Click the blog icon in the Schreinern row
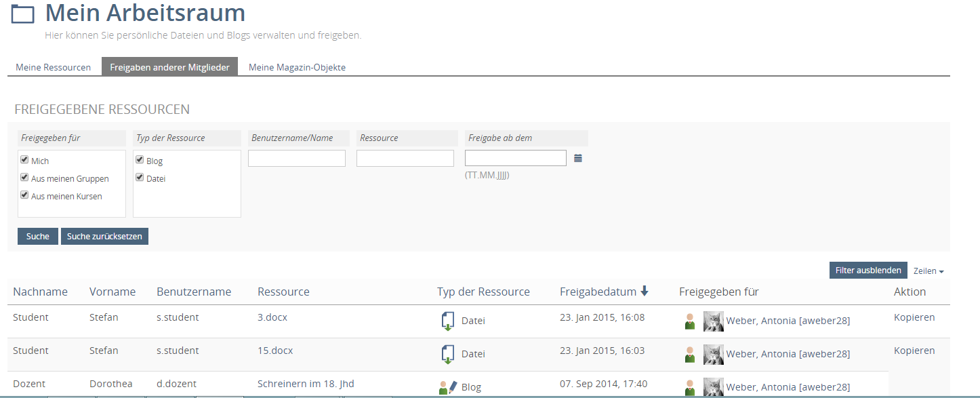 (447, 387)
